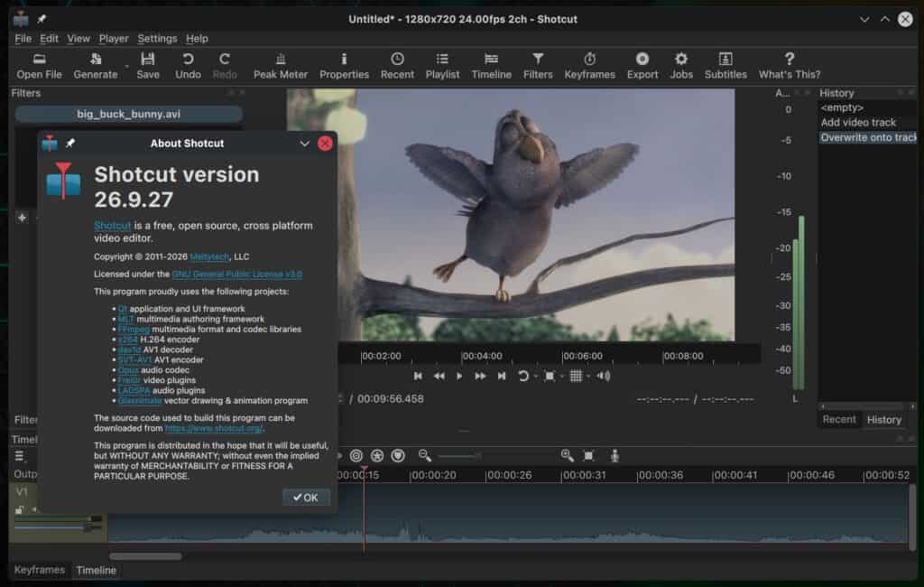
Task: Open the Meltytech link in About dialog
Action: (209, 256)
